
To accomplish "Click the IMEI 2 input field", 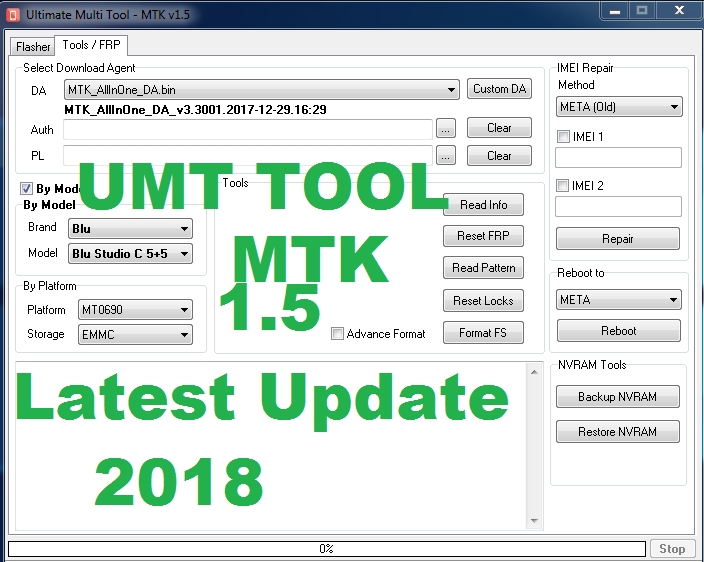I will tap(618, 206).
